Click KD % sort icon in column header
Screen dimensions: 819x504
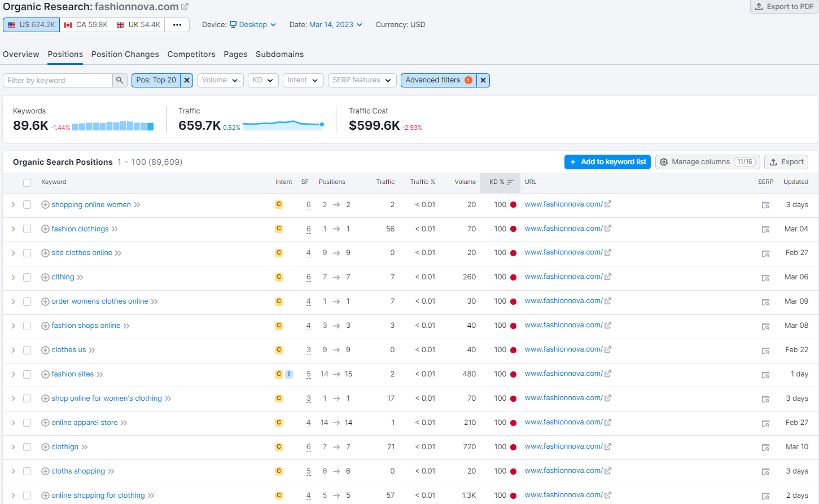click(x=510, y=182)
